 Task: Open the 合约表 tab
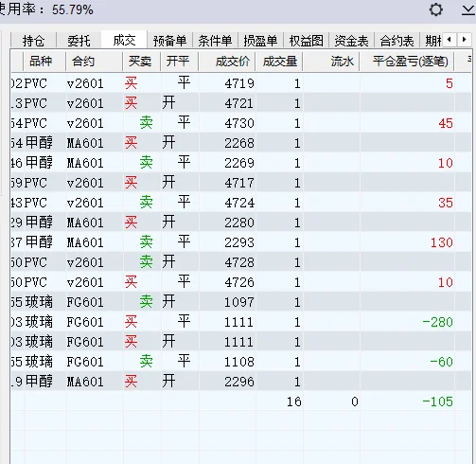[x=397, y=41]
